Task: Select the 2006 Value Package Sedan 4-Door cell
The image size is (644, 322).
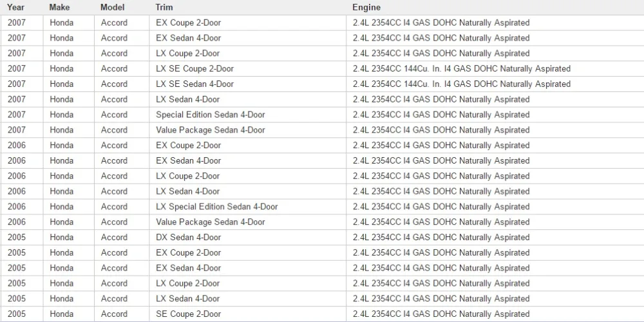Action: click(248, 222)
